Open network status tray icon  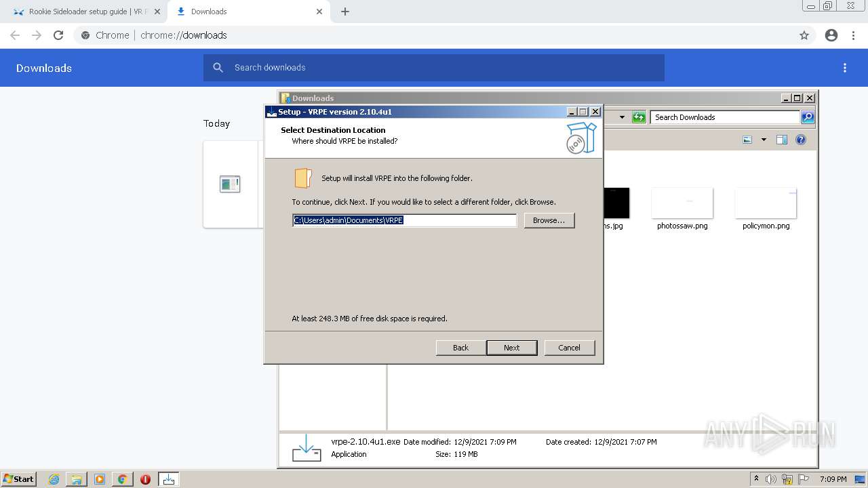click(x=787, y=479)
